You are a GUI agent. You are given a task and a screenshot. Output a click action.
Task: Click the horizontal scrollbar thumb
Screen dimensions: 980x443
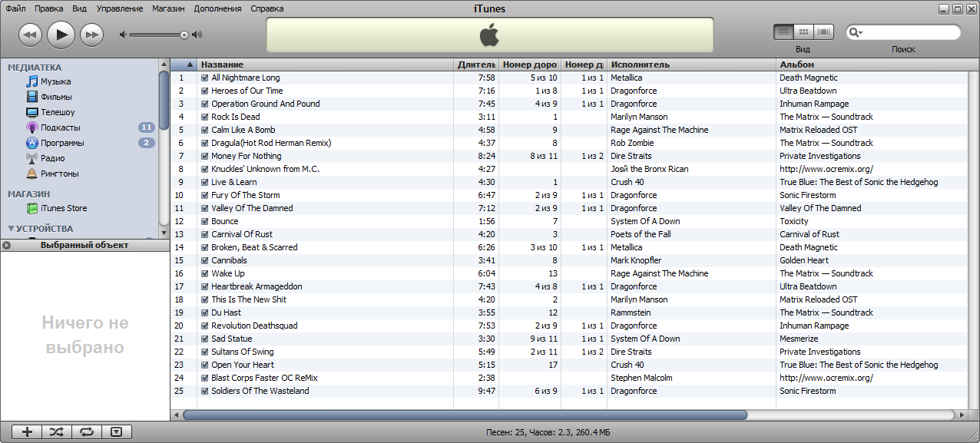465,415
